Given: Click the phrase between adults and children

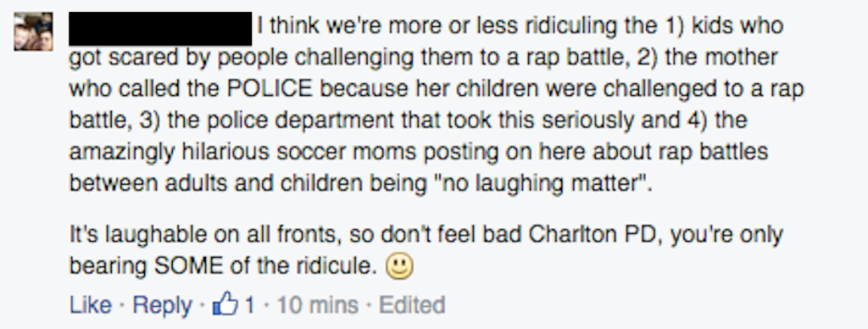Looking at the screenshot, I should pos(223,184).
